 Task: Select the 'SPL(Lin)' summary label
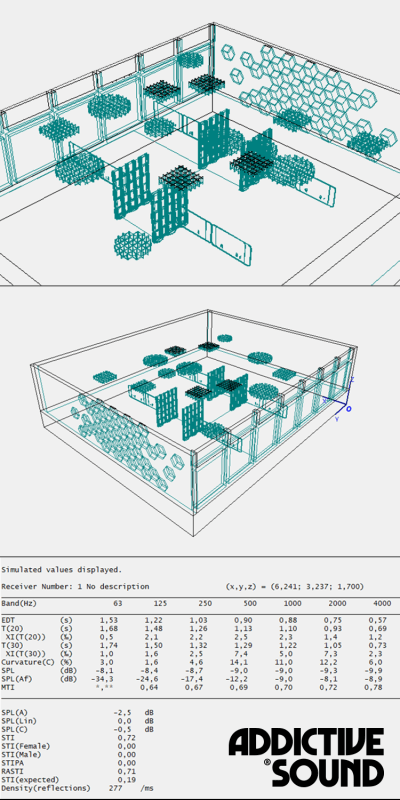pyautogui.click(x=18, y=720)
